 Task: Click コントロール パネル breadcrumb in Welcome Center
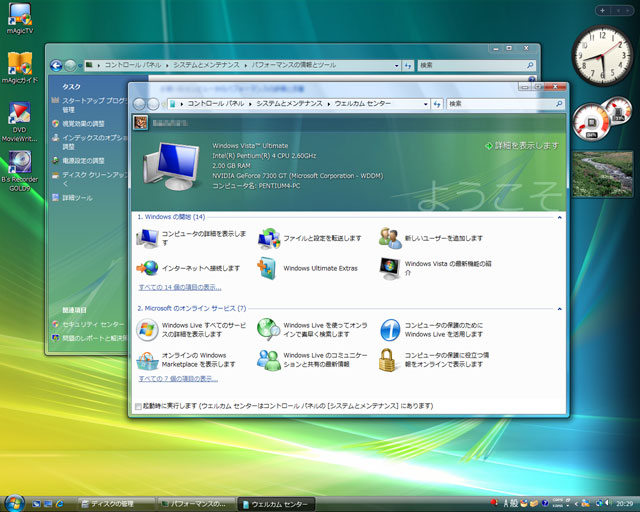tap(216, 104)
